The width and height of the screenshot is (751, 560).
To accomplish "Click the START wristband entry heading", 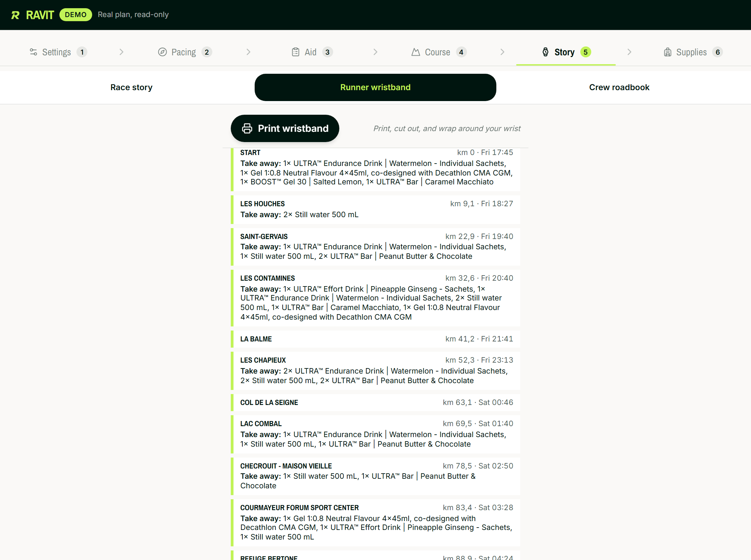I will (x=250, y=153).
